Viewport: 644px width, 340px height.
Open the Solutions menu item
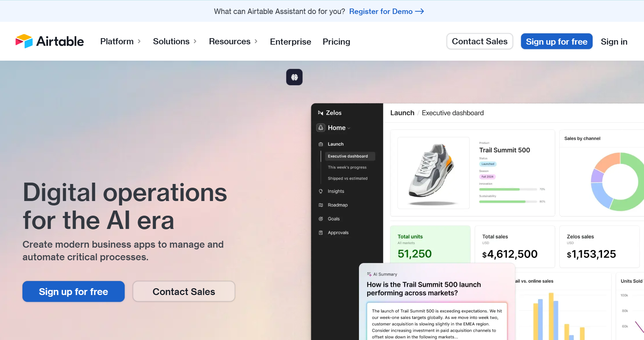click(171, 41)
